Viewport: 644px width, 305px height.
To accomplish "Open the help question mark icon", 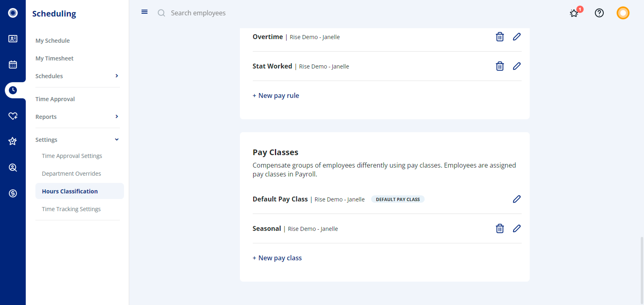I will click(x=599, y=13).
